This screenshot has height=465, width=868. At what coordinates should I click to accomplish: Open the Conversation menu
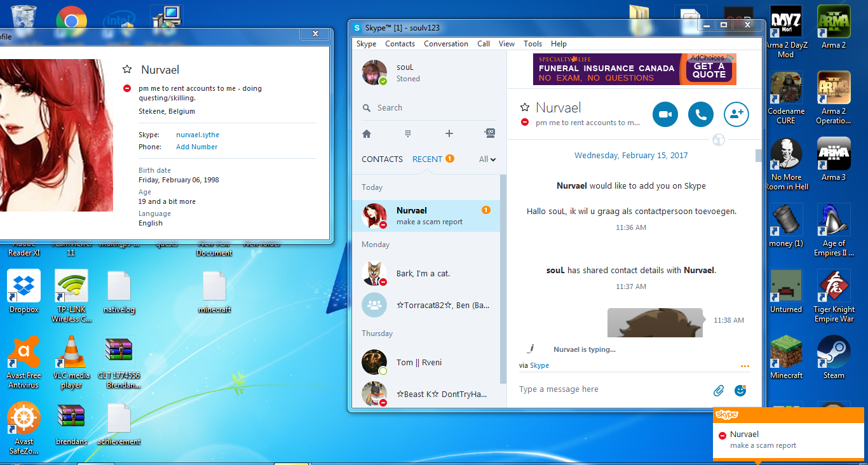tap(446, 44)
